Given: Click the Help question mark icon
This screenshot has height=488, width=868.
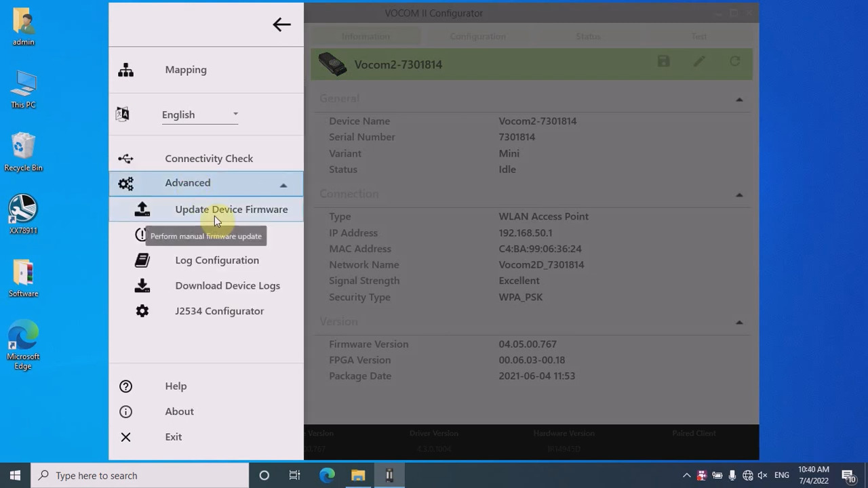Looking at the screenshot, I should click(x=125, y=386).
